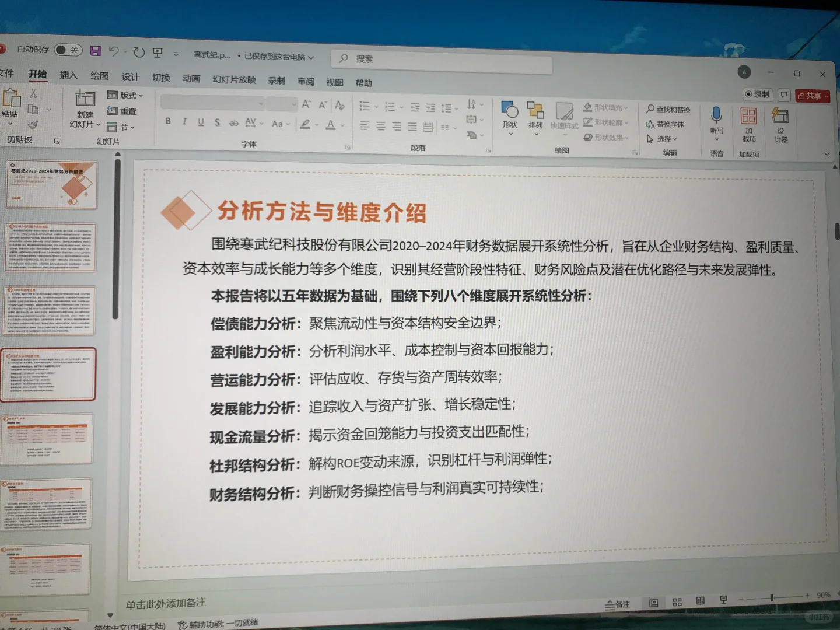Click the Undo arrow icon
Viewport: 840px width, 630px height.
tap(114, 51)
